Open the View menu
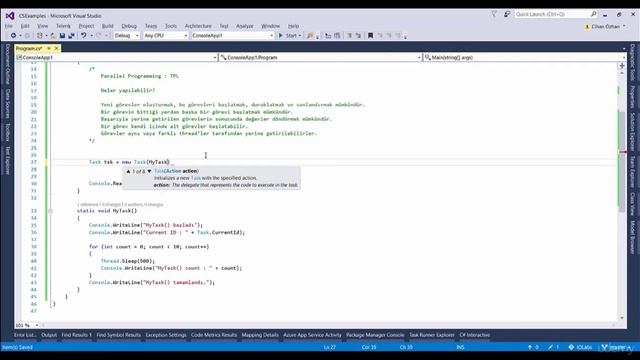The width and height of the screenshot is (640, 360). tap(42, 26)
